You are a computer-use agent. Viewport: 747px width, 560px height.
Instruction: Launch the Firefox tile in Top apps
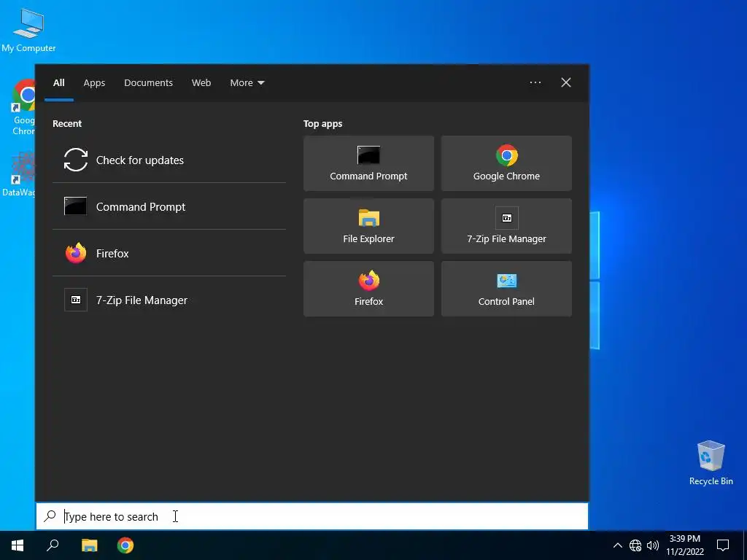tap(368, 289)
